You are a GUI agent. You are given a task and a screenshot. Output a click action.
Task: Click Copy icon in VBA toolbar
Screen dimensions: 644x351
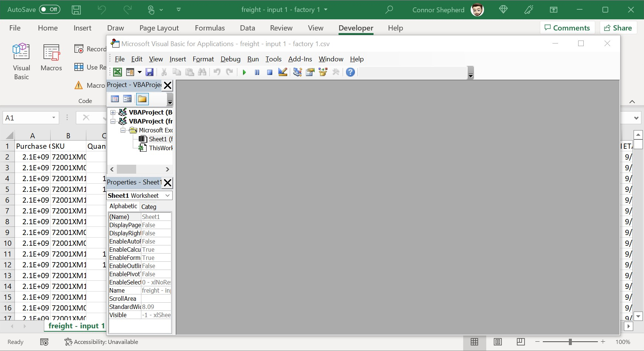click(177, 72)
